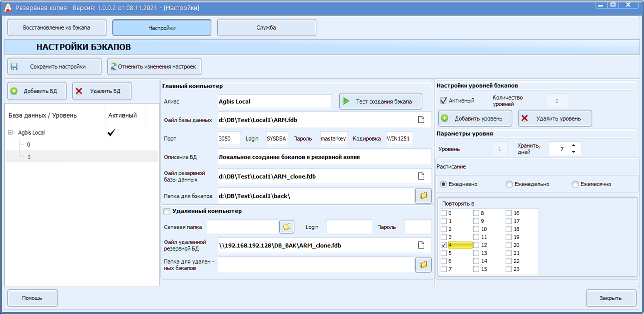Viewport: 644px width, 314px height.
Task: Click remote computer Login field
Action: 349,227
